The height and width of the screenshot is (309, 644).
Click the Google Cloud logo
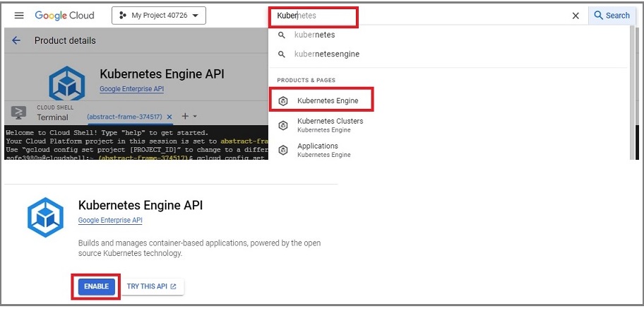coord(64,16)
